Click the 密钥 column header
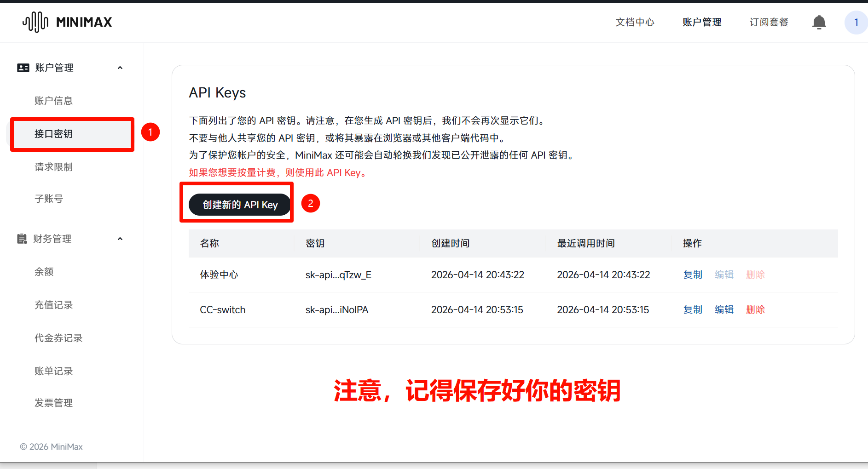The image size is (868, 469). pyautogui.click(x=315, y=243)
